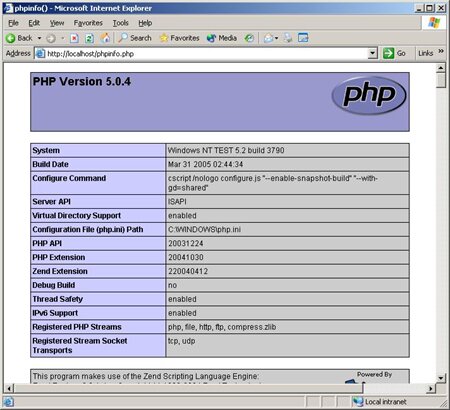Viewport: 450px width, 410px height.
Task: Open the Tools menu
Action: 120,23
